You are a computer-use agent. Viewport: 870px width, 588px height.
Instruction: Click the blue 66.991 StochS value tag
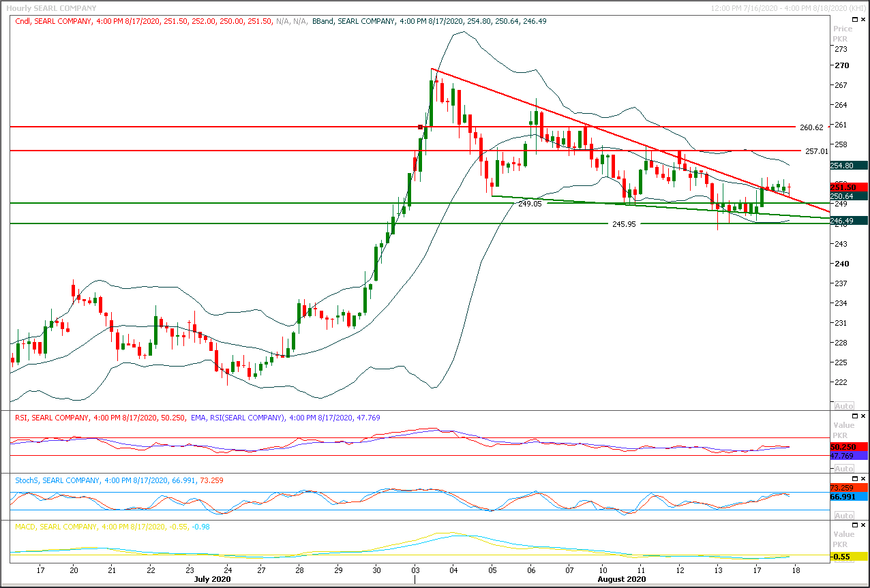tap(848, 497)
